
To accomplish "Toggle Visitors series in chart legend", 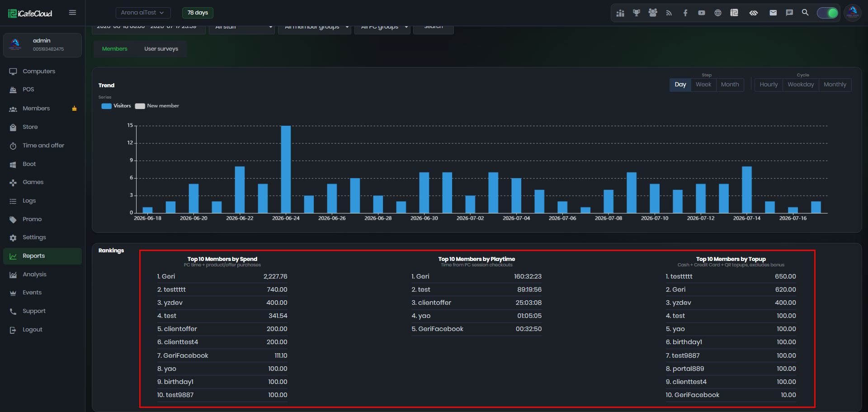I will click(116, 106).
